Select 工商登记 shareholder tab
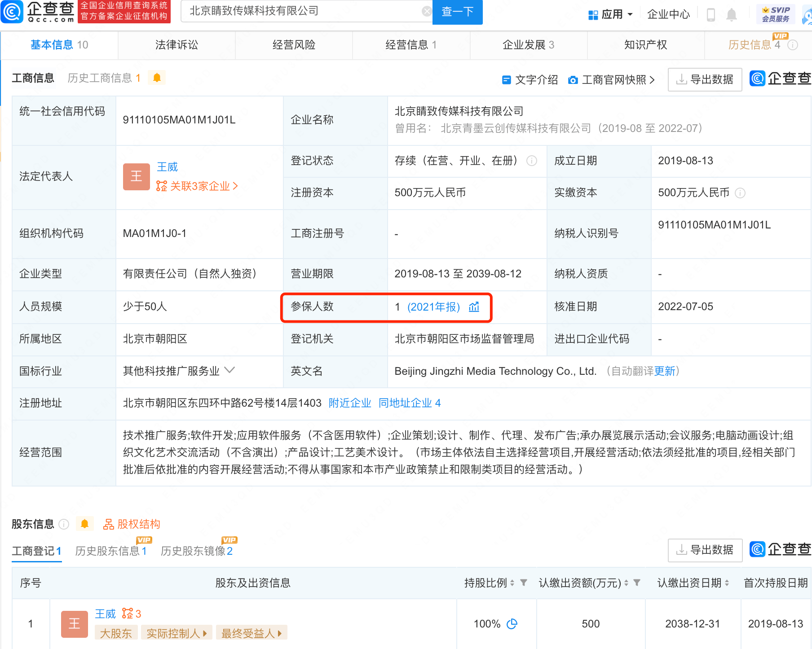 pyautogui.click(x=36, y=551)
